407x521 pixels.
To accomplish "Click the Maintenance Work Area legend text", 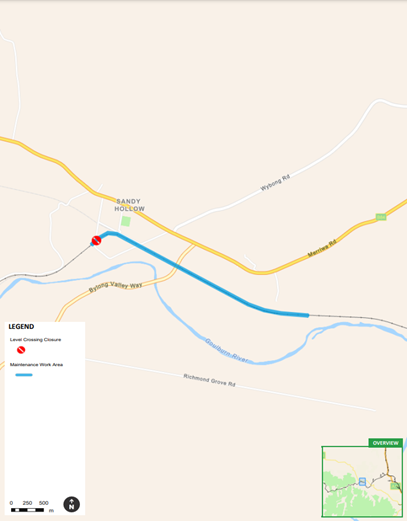I will coord(36,365).
